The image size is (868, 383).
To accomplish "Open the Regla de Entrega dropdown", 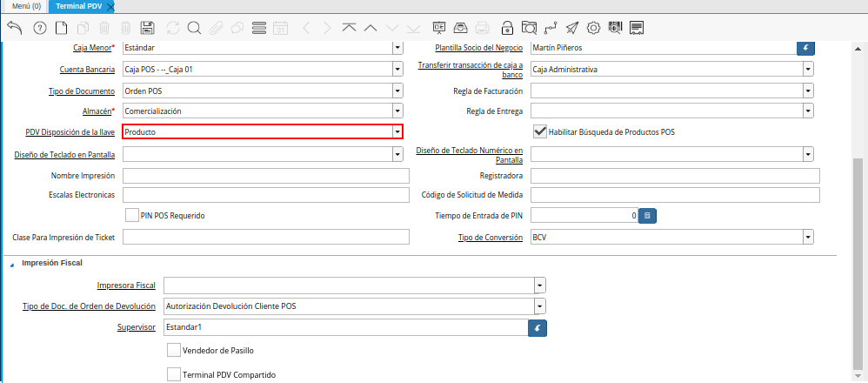I will (x=808, y=111).
